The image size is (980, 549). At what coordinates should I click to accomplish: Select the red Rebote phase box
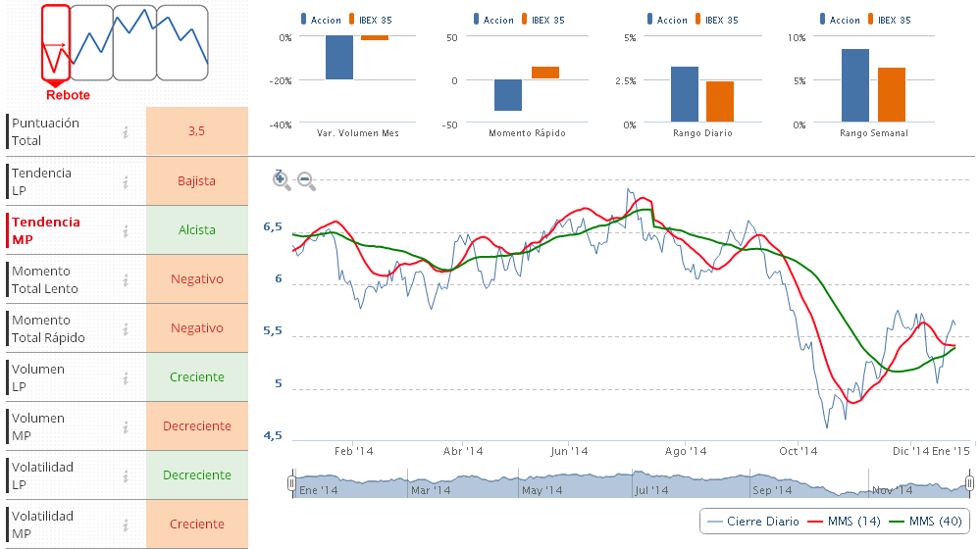point(56,43)
